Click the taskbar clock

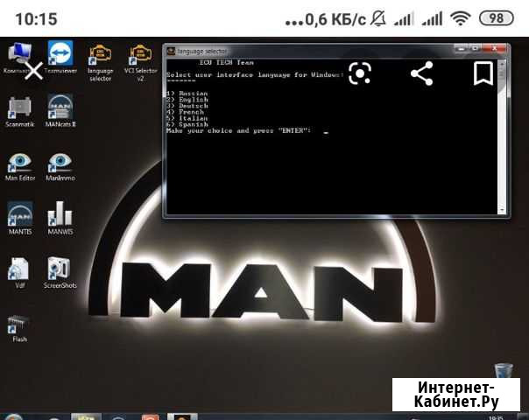tap(496, 417)
